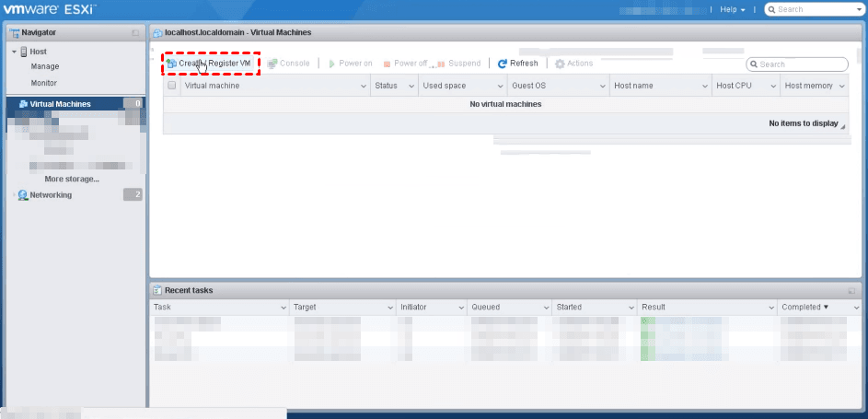Click the Networking count badge 2
The width and height of the screenshot is (868, 419).
click(x=133, y=195)
